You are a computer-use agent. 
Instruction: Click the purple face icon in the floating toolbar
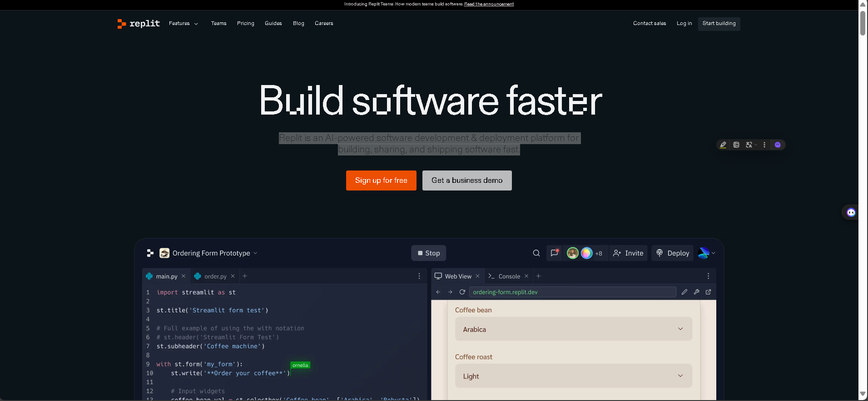[778, 145]
